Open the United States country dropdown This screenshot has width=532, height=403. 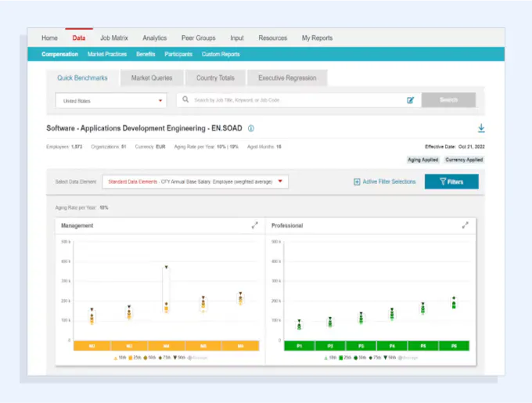[111, 101]
